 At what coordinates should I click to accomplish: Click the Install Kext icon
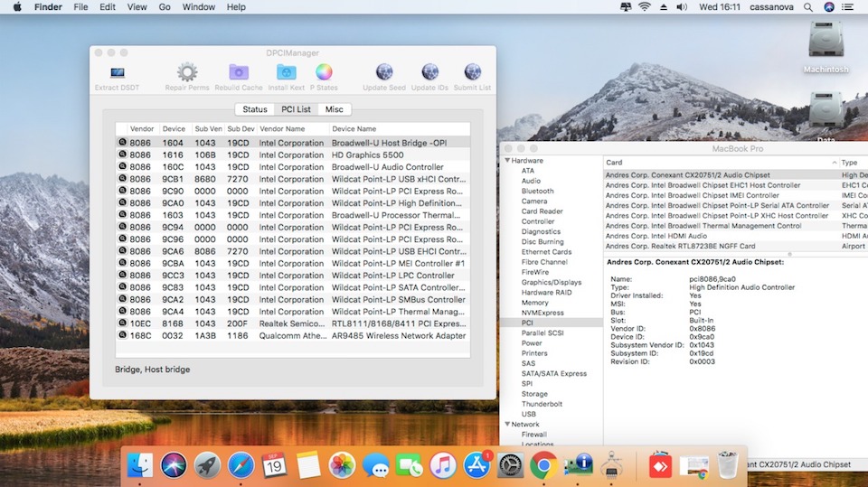pyautogui.click(x=286, y=73)
